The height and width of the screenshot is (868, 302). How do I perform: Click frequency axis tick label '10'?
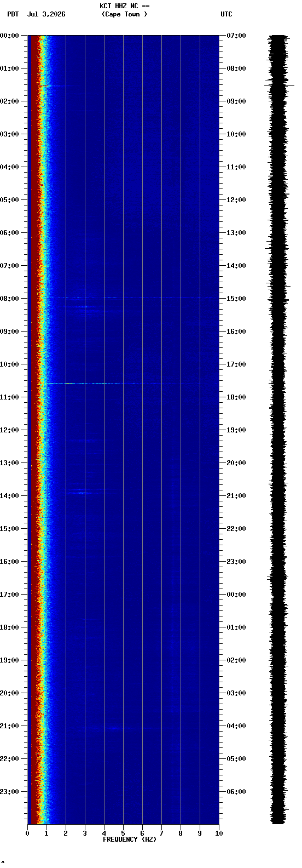[x=219, y=833]
